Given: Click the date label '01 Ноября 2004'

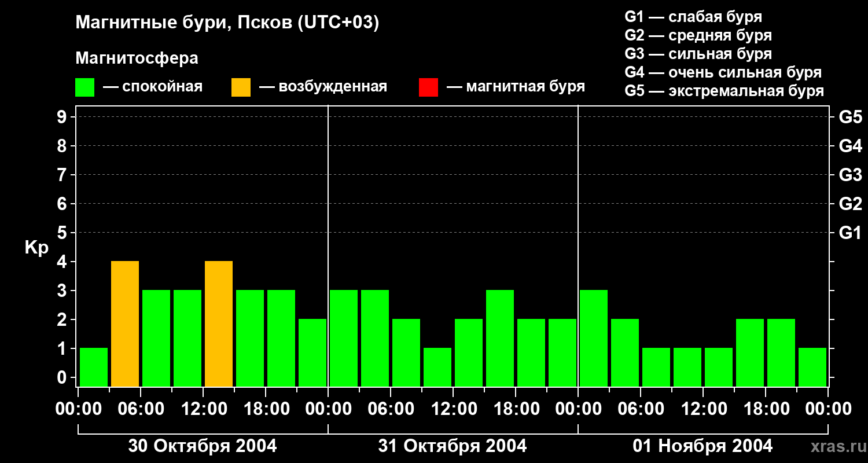Looking at the screenshot, I should click(703, 446).
